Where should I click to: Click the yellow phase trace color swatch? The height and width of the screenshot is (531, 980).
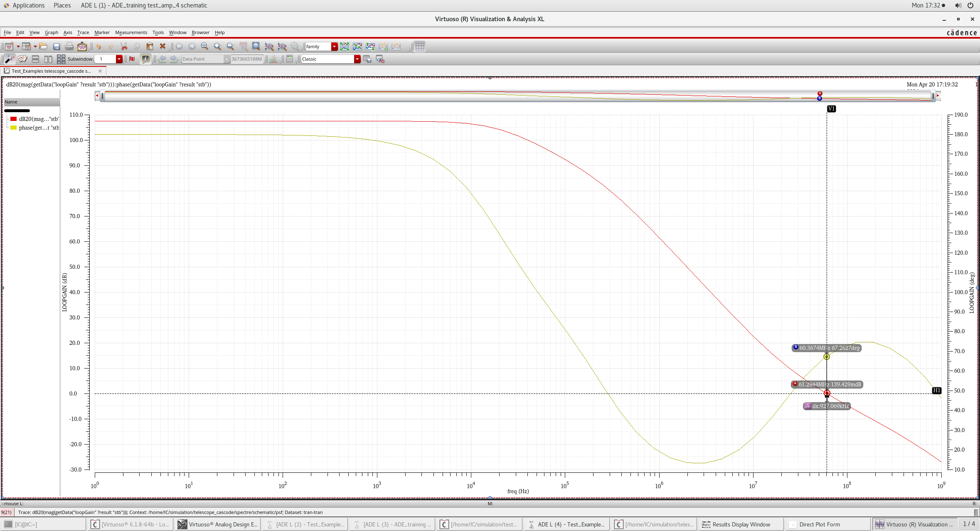pos(13,128)
